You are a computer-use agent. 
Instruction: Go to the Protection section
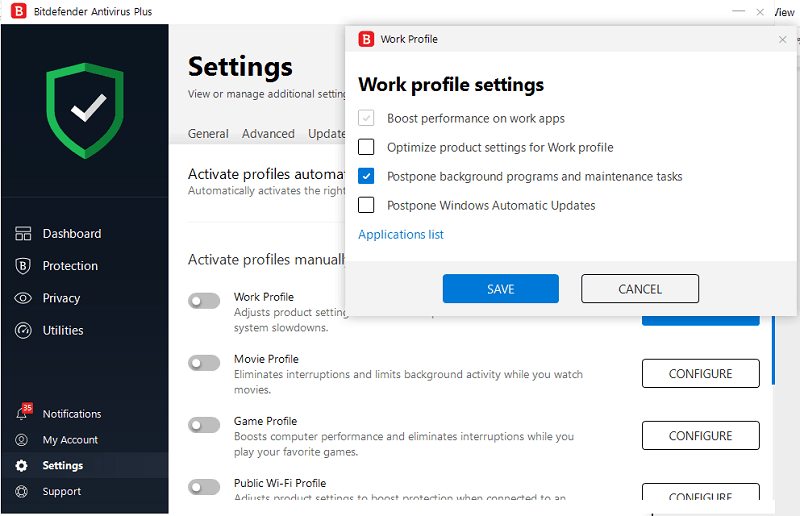click(70, 266)
